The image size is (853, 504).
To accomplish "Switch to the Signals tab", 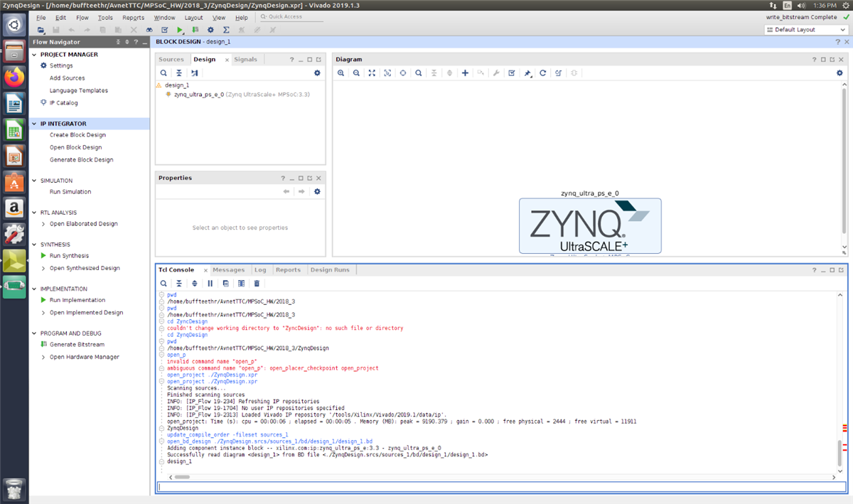I will tap(245, 60).
